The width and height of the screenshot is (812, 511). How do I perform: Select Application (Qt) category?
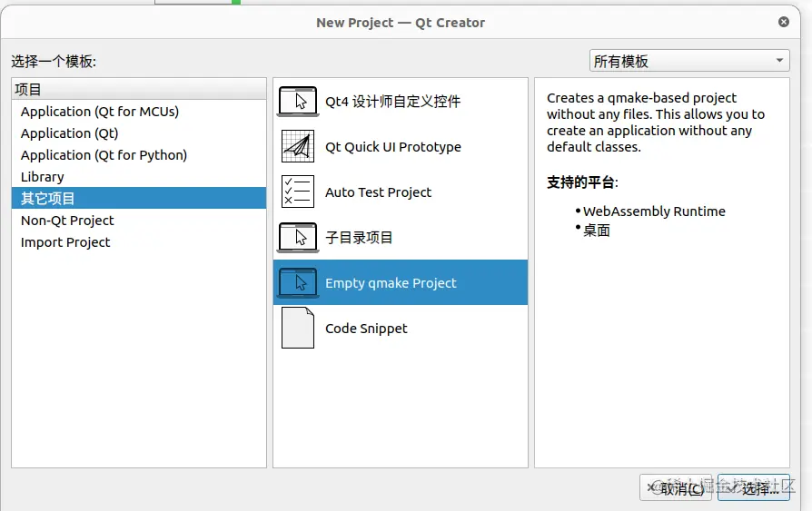tap(70, 133)
